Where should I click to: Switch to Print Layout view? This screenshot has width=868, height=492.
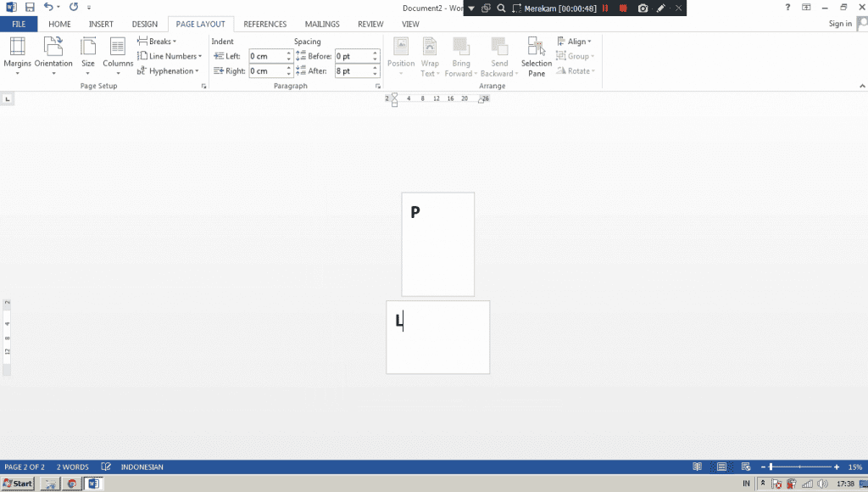click(x=721, y=467)
